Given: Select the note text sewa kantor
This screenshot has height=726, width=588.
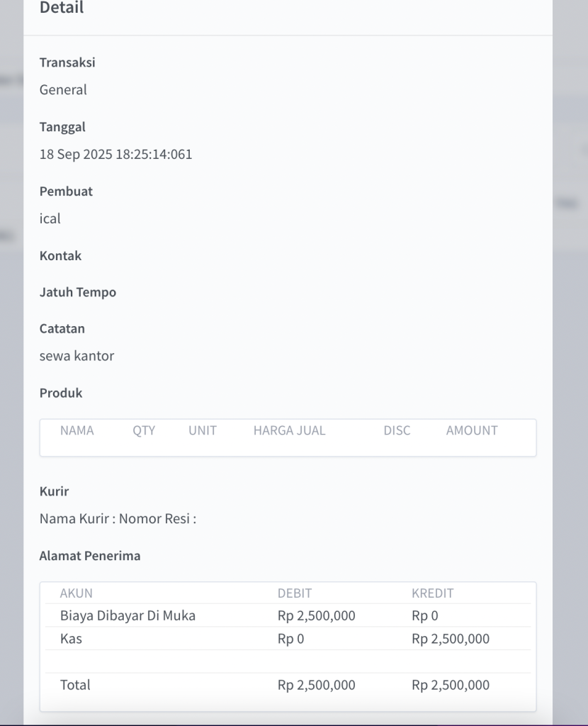Looking at the screenshot, I should click(77, 356).
